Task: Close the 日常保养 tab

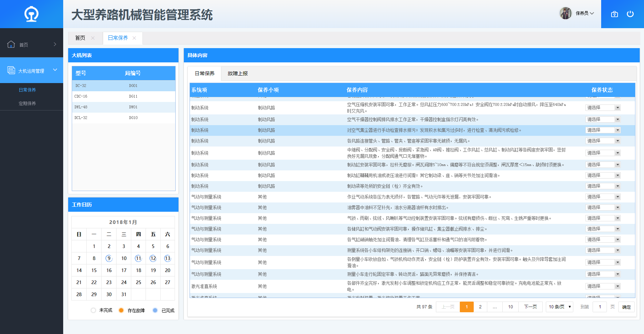Action: coord(134,38)
